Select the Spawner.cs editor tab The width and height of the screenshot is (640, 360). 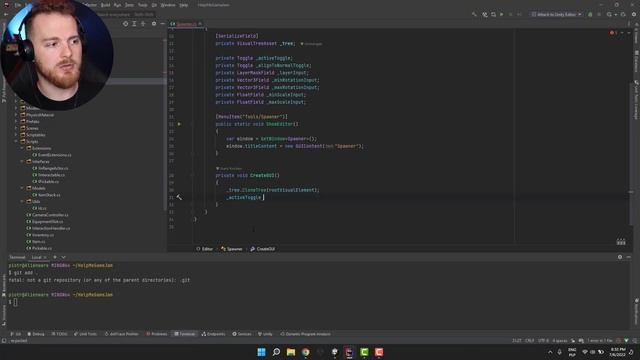186,24
